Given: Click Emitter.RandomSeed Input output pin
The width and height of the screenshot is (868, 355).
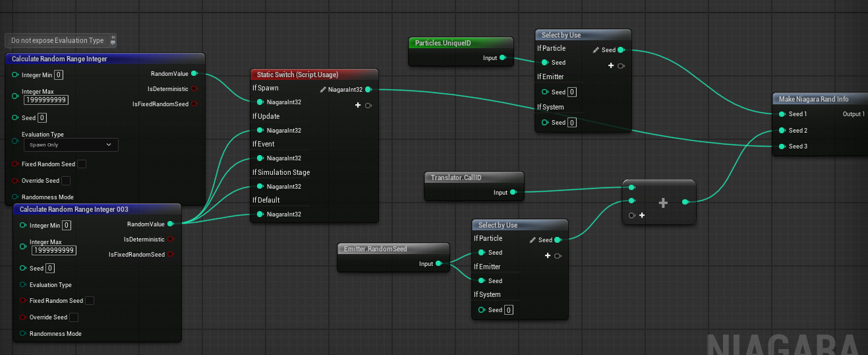Looking at the screenshot, I should (438, 264).
